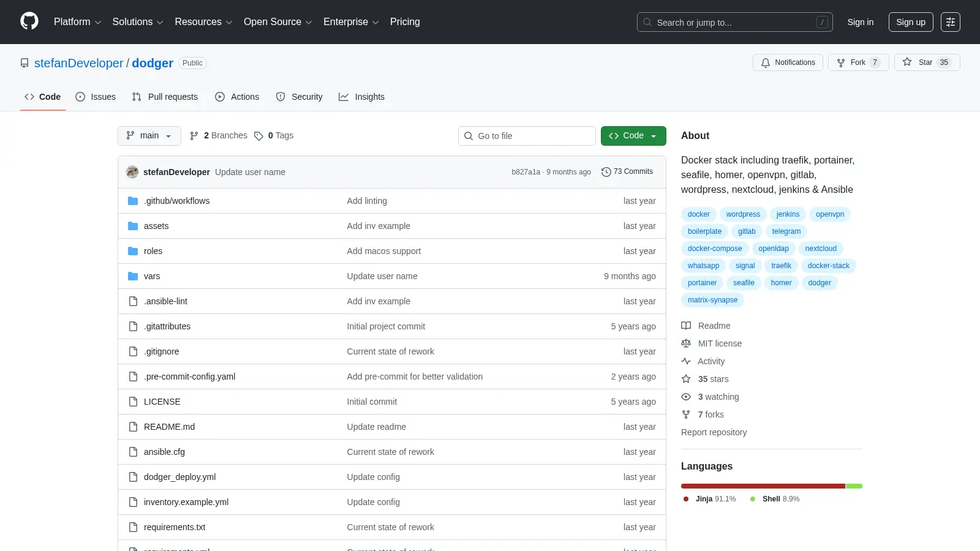Screen dimensions: 980x551
Task: Click the tag icon next to 0 Tags
Action: (258, 136)
